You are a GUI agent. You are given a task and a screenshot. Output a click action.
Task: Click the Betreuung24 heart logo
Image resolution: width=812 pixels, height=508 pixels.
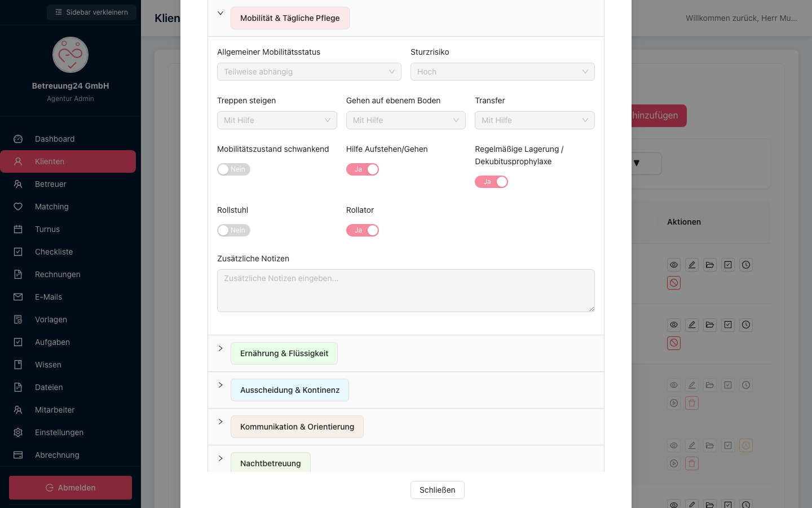point(70,55)
